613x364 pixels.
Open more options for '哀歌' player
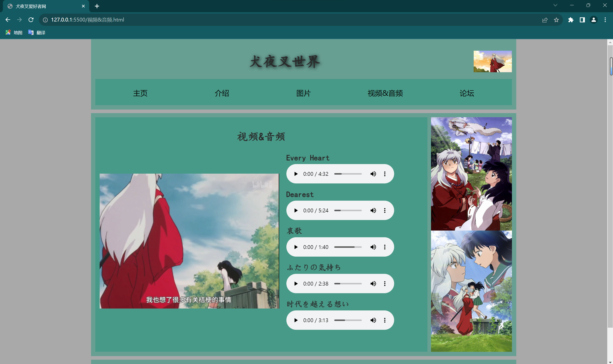(385, 247)
